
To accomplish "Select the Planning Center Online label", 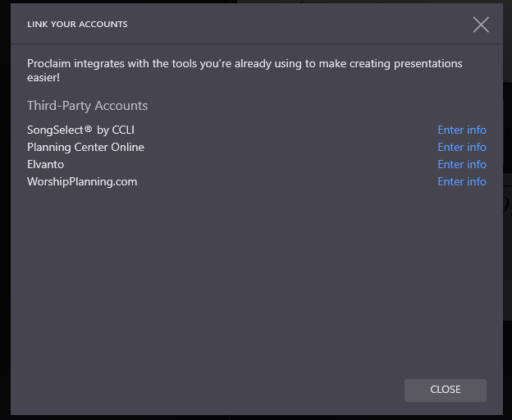I will [x=85, y=147].
